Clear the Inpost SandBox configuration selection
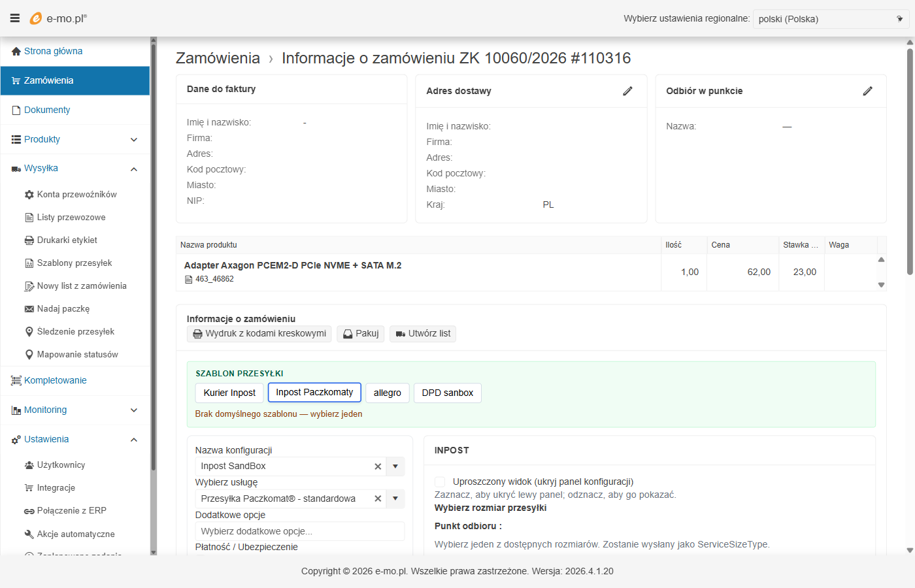Viewport: 915px width, 588px height. [378, 466]
